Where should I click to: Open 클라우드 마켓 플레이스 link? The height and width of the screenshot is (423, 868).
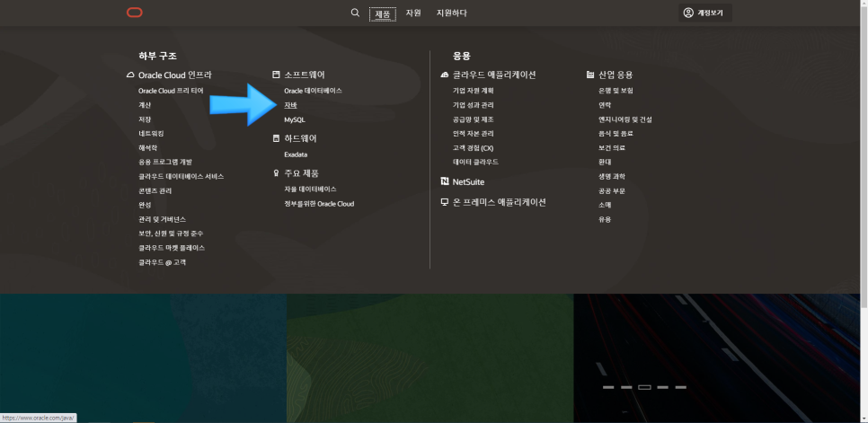point(172,248)
